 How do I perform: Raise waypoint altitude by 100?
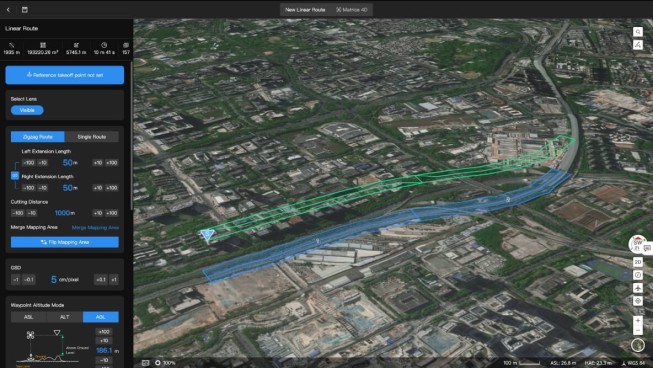(x=104, y=332)
